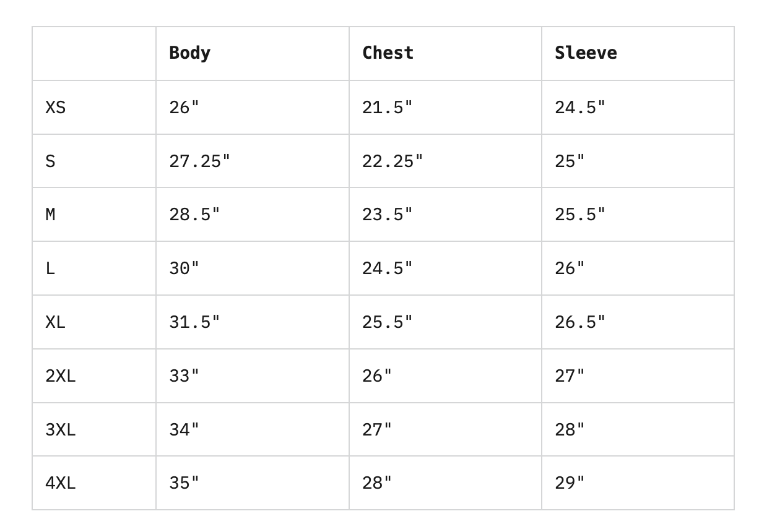Image resolution: width=759 pixels, height=532 pixels.
Task: Click the 2XL body value 33"
Action: pyautogui.click(x=184, y=376)
